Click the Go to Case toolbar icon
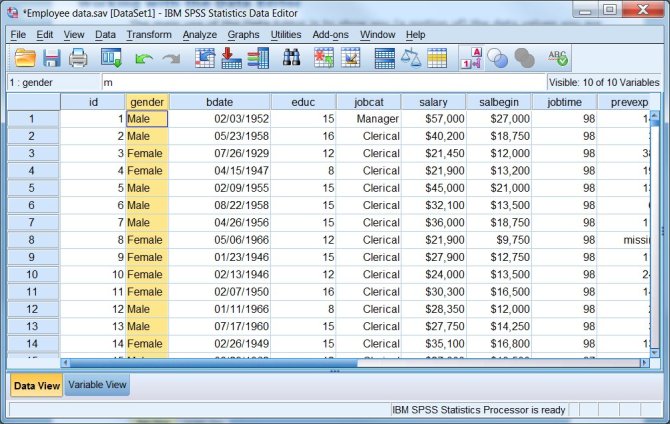Screen dimensions: 670x424 click(x=205, y=58)
